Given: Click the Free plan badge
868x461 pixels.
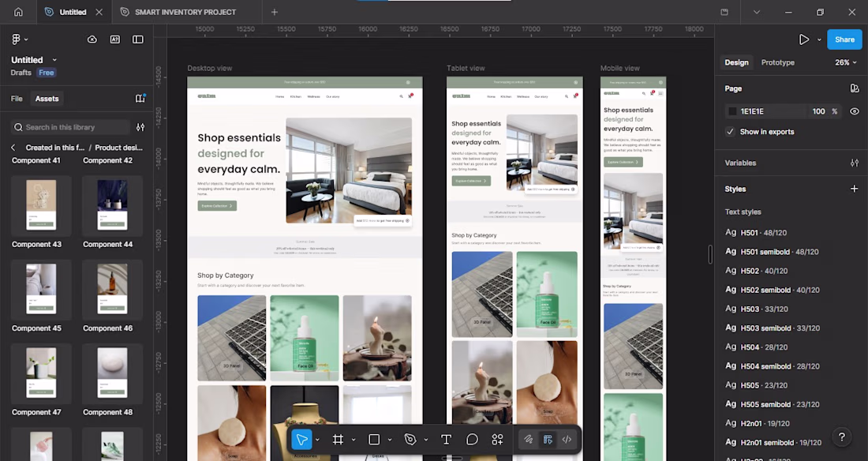Looking at the screenshot, I should click(x=47, y=73).
